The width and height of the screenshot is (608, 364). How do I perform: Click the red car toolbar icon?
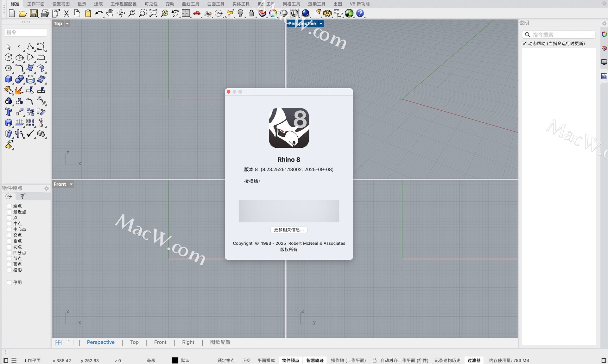tap(197, 13)
